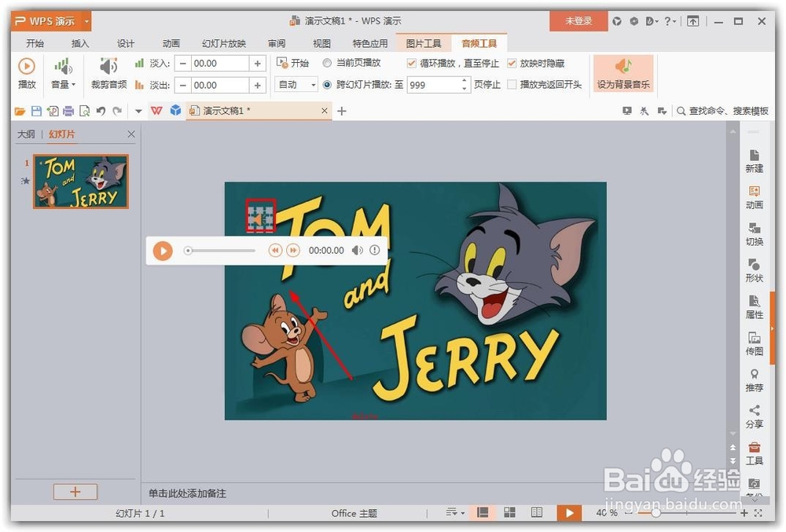
Task: Open the 动画 ribbon tab
Action: pos(171,43)
